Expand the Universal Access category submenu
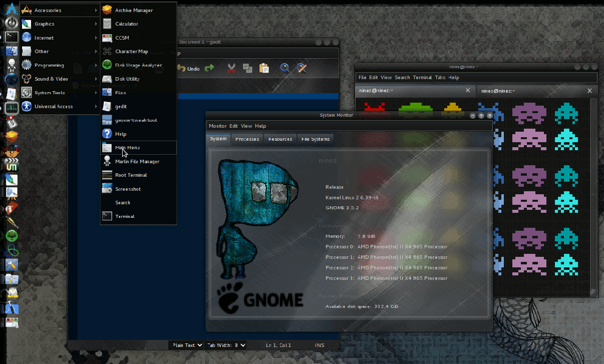This screenshot has height=364, width=604. (x=60, y=106)
